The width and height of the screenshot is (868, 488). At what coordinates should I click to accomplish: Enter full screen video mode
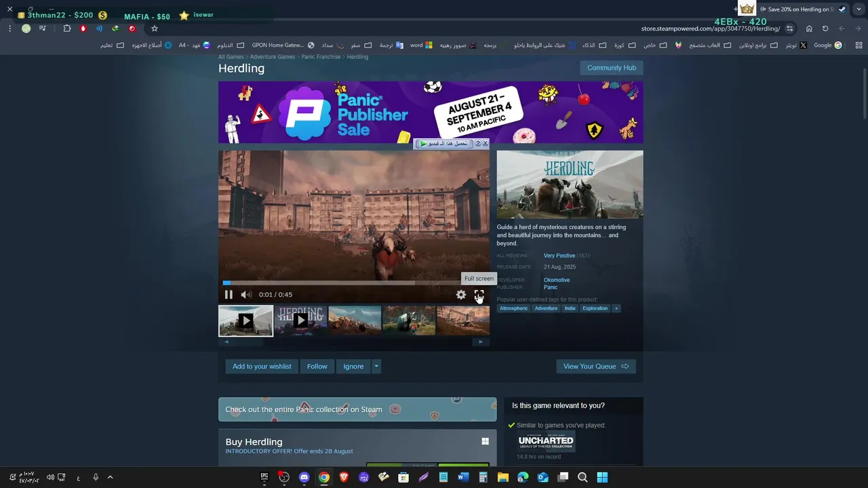coord(479,295)
